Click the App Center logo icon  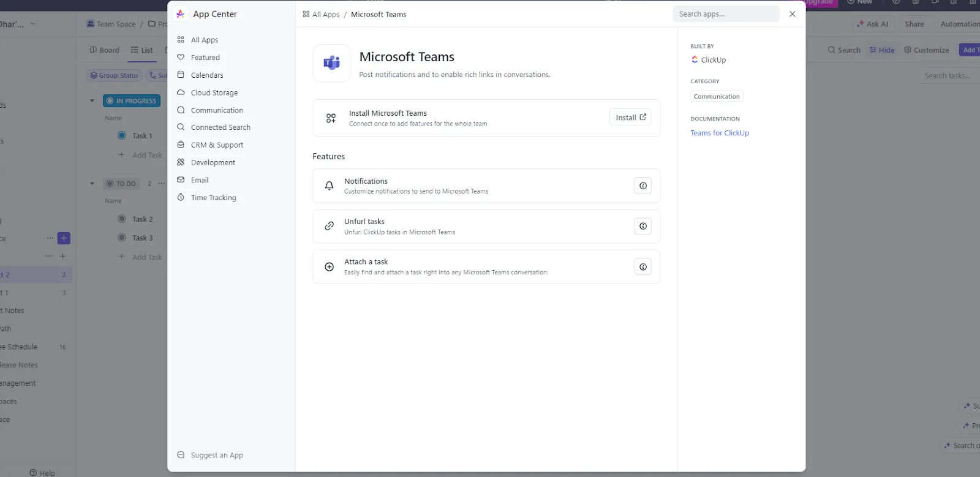[x=181, y=13]
